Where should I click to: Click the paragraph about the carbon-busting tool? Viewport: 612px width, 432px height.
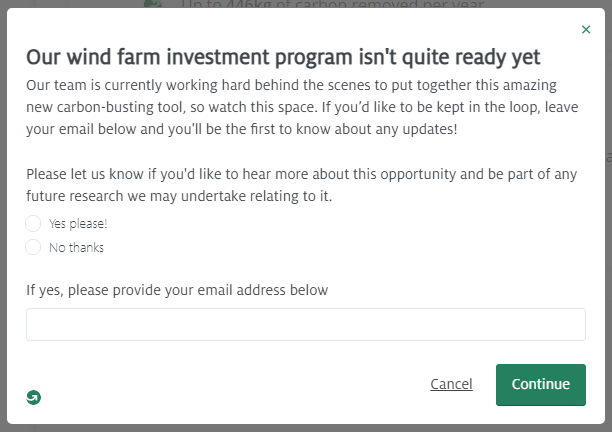[302, 107]
